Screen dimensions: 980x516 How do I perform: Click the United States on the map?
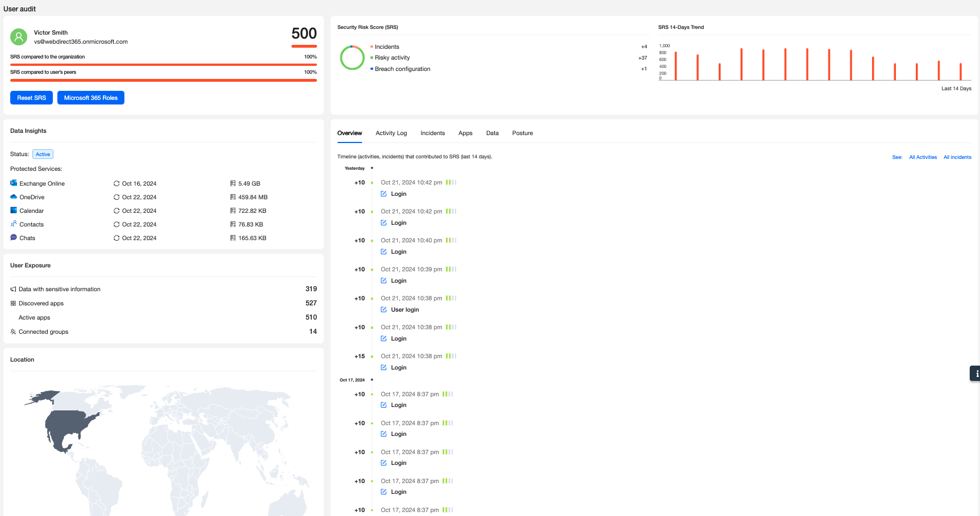[x=68, y=425]
